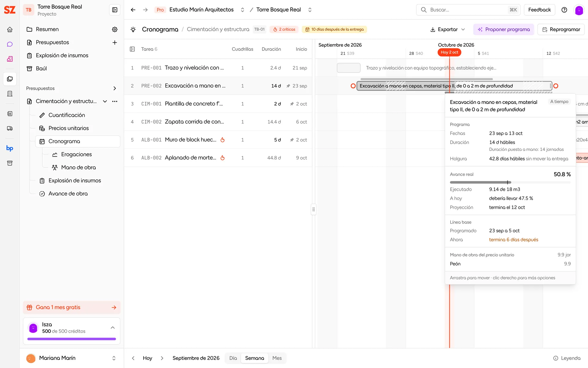This screenshot has height=368, width=588.
Task: Add a new Presupuesto with plus icon
Action: (x=115, y=42)
